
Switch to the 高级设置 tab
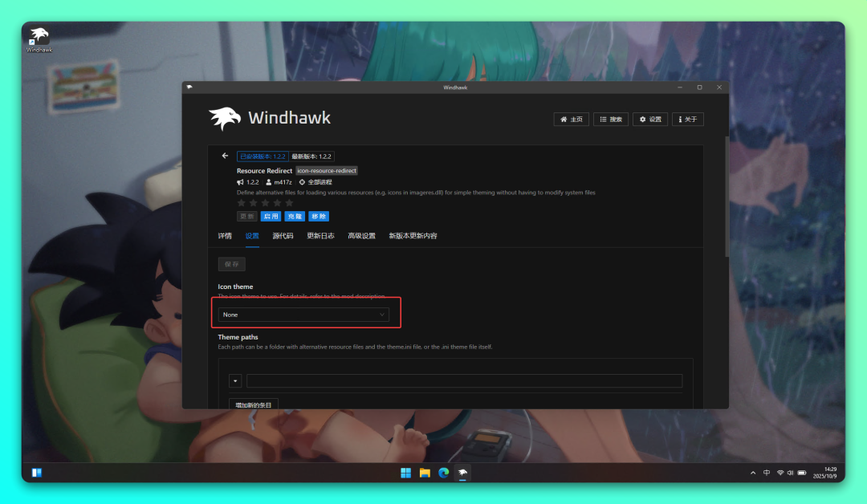361,236
